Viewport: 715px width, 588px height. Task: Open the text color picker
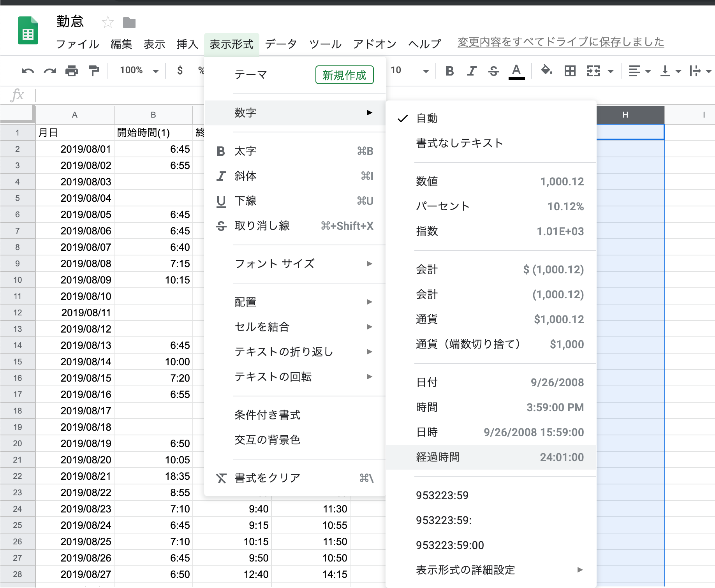516,72
